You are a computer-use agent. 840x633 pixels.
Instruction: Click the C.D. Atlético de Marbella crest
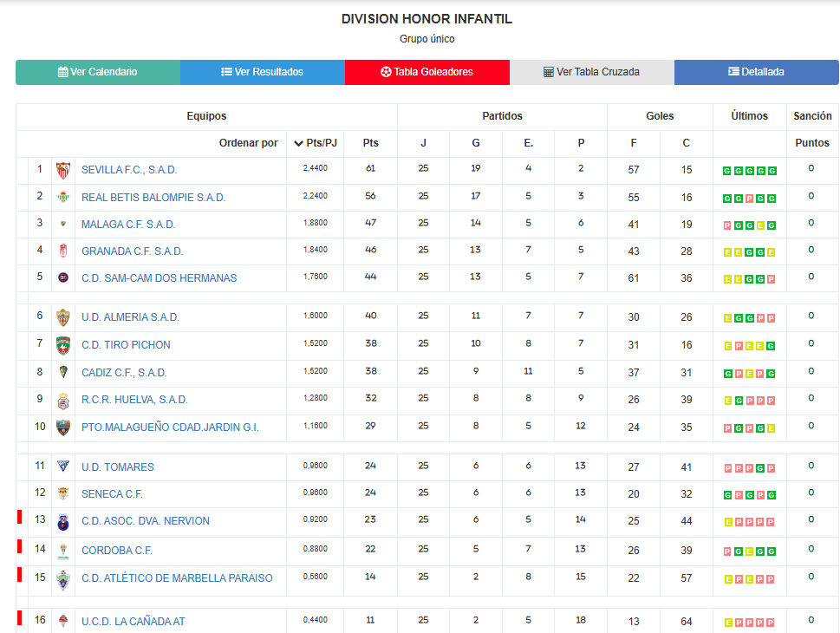tap(63, 580)
